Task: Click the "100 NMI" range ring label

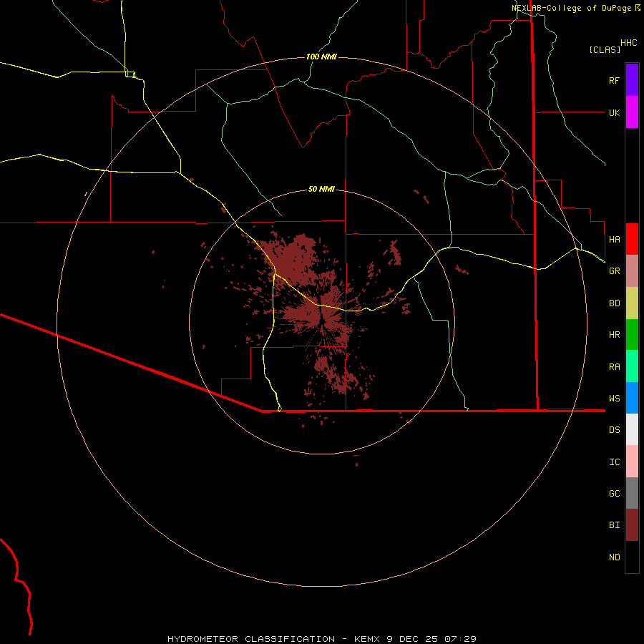Action: coord(321,57)
